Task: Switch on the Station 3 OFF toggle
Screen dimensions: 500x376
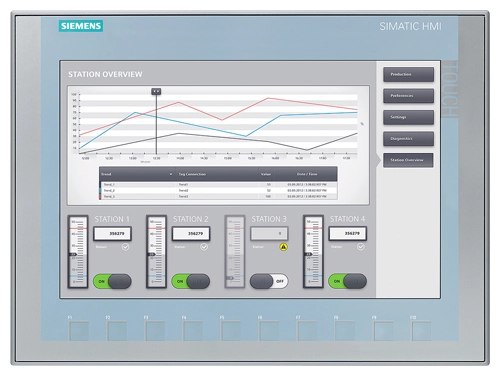Action: pos(269,281)
